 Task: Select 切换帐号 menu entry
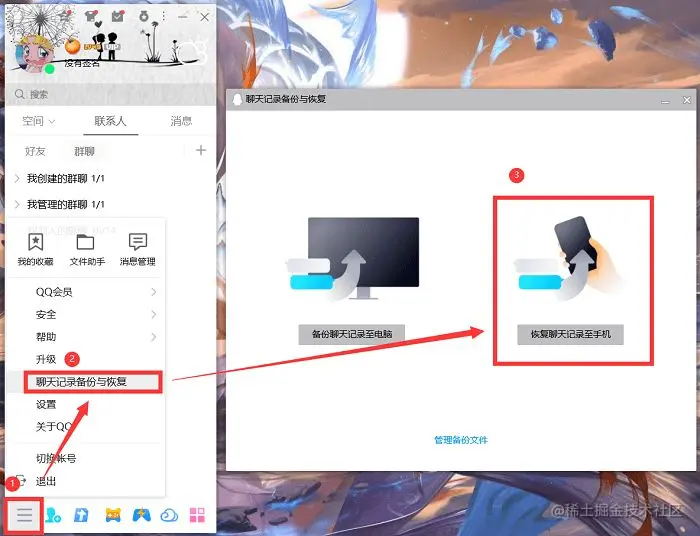coord(56,458)
